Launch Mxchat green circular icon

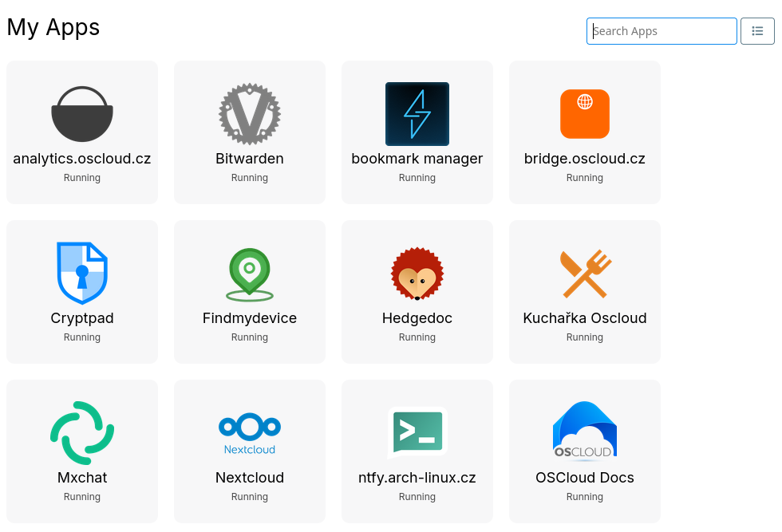coord(82,433)
